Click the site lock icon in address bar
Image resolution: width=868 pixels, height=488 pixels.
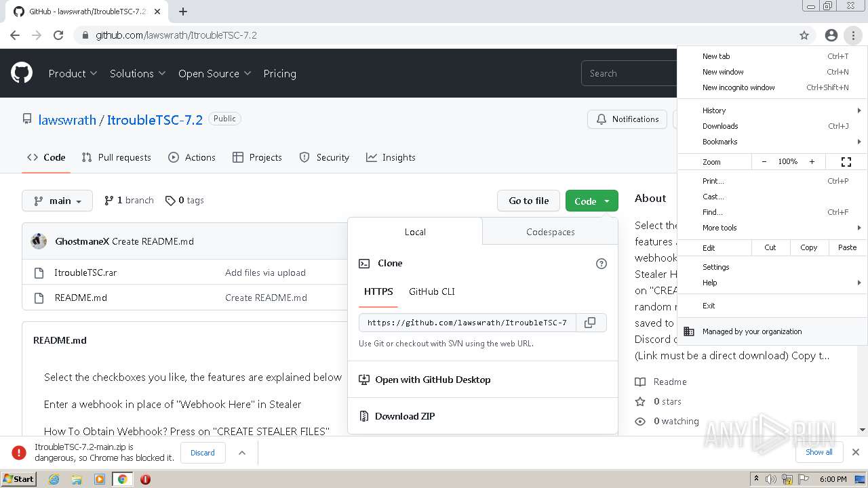click(x=85, y=35)
